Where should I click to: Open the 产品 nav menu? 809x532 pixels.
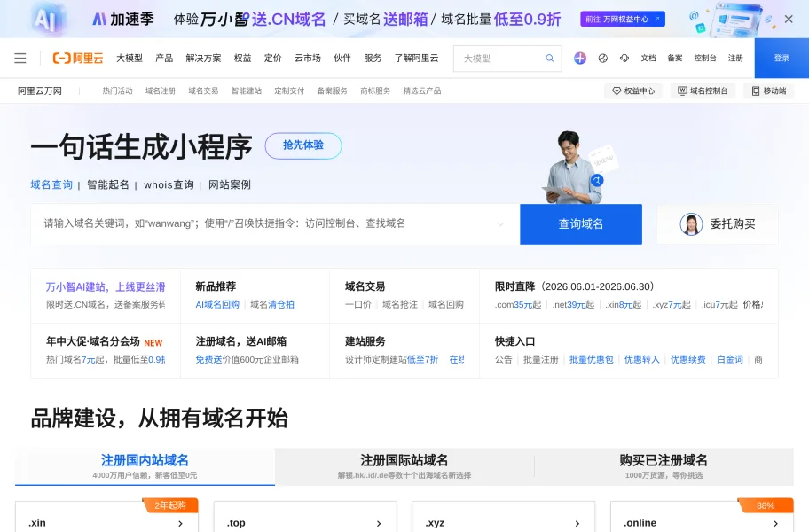[x=164, y=59]
